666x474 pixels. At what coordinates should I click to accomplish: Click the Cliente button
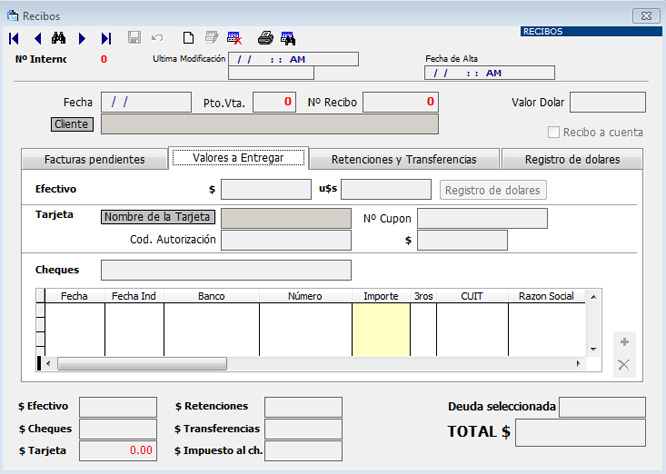click(x=72, y=124)
